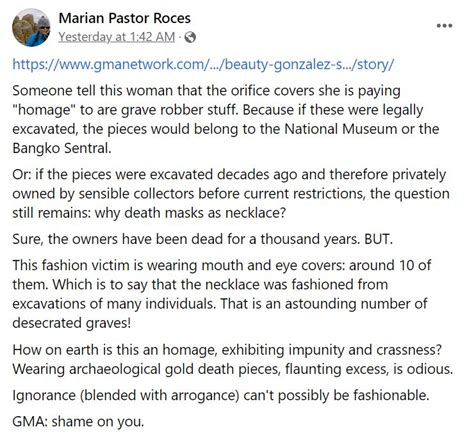Click the line starting "How on earth"
Image resolution: width=474 pixels, height=436 pixels.
click(x=227, y=350)
